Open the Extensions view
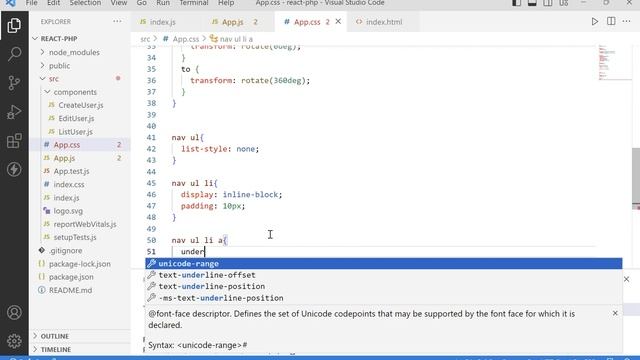 [14, 141]
